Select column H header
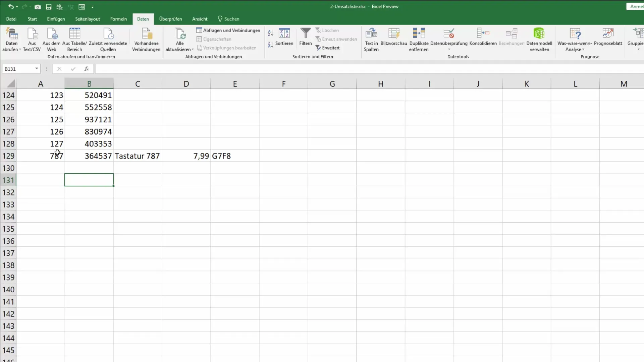This screenshot has height=362, width=644. pyautogui.click(x=381, y=84)
